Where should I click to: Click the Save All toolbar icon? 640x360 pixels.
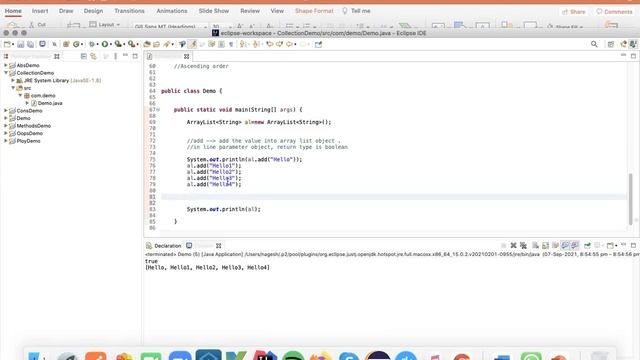coord(30,44)
